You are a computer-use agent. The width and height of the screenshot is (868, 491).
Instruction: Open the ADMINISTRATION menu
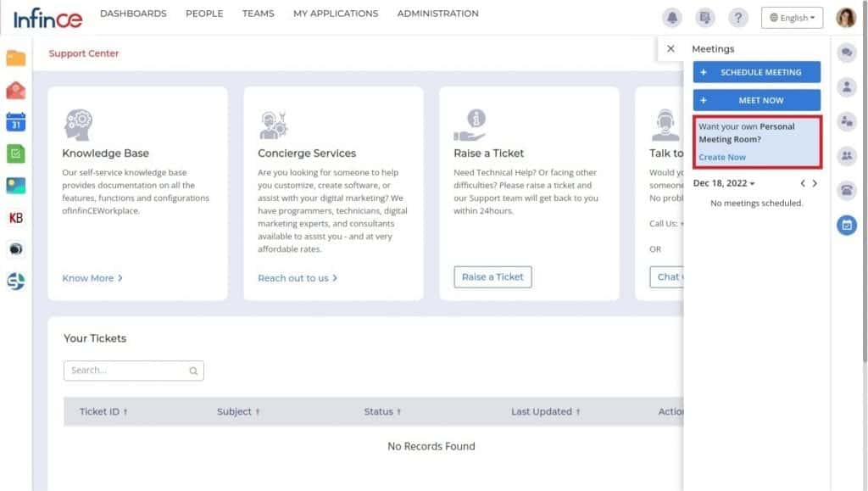point(438,14)
